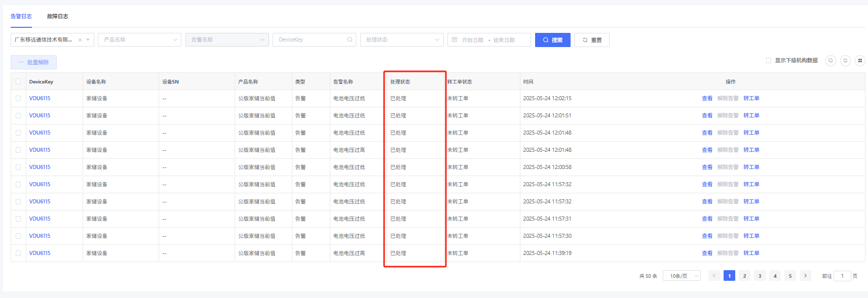
Task: Click the 前往 page number input field
Action: pyautogui.click(x=842, y=276)
